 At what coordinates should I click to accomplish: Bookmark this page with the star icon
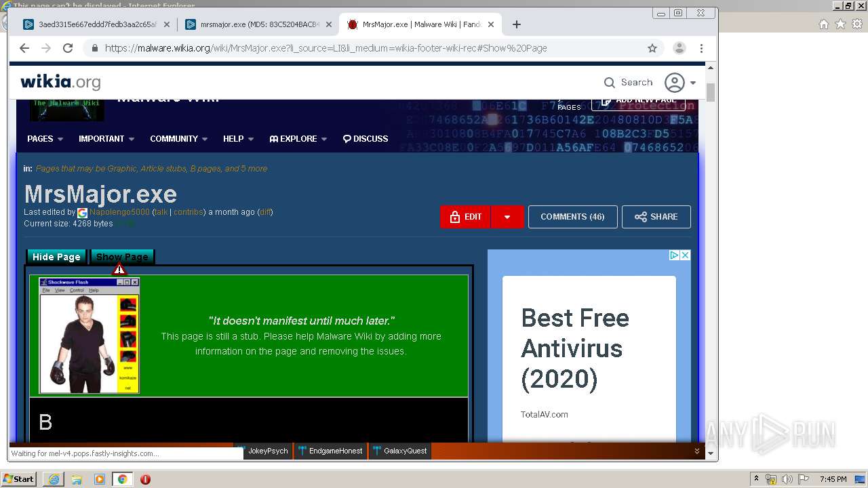click(x=652, y=48)
